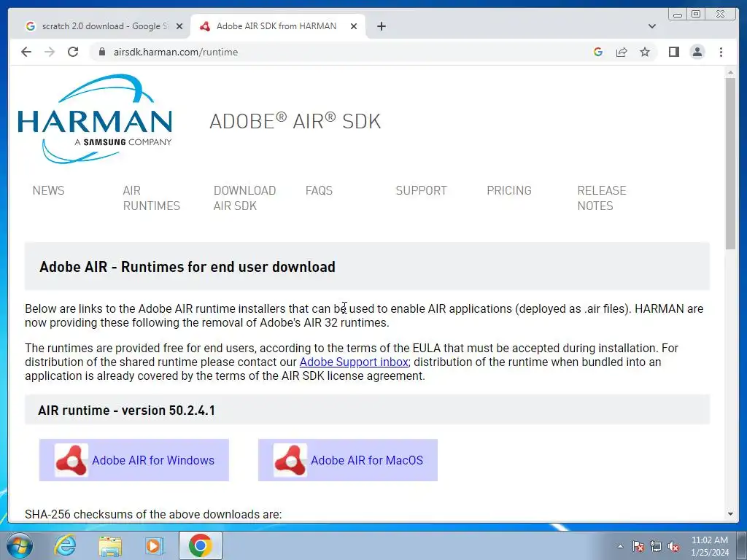
Task: Open Chrome three-dot menu
Action: tap(721, 52)
